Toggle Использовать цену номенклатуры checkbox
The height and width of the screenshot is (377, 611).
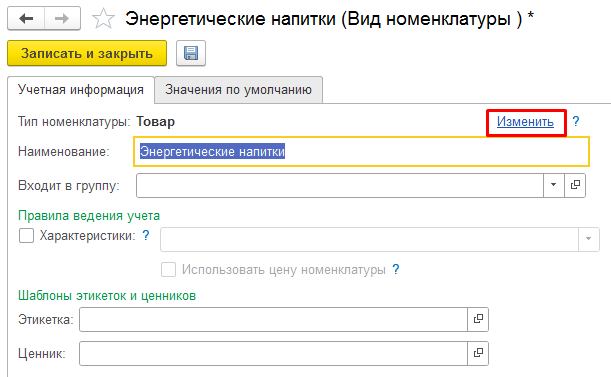168,269
